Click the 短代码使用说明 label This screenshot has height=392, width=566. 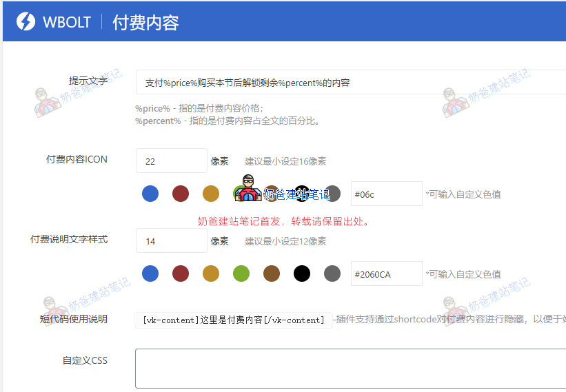point(73,319)
